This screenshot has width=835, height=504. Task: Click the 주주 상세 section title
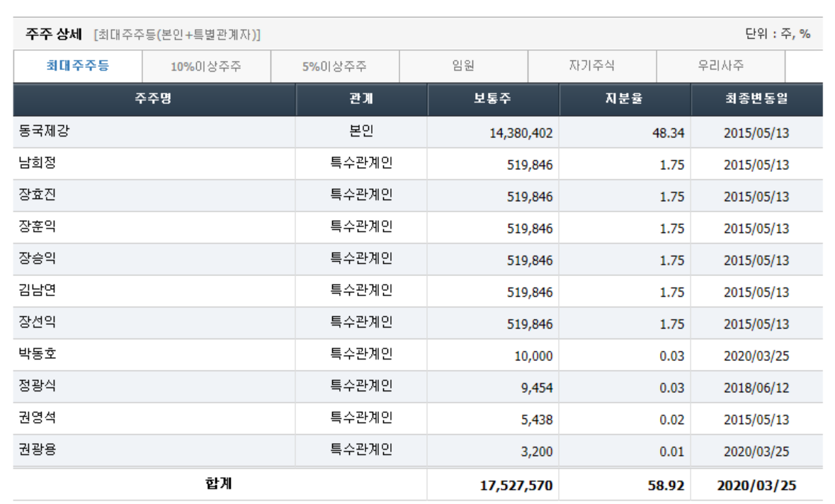tap(54, 35)
